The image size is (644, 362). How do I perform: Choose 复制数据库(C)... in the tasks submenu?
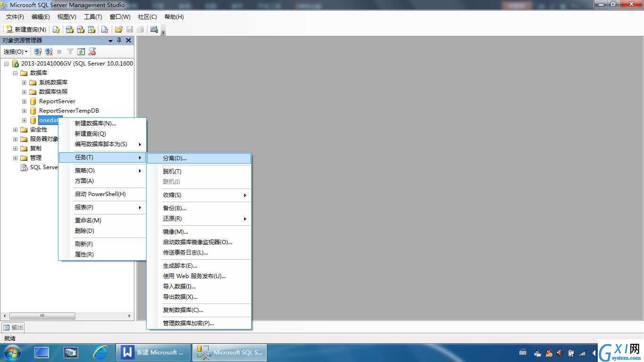(x=199, y=310)
